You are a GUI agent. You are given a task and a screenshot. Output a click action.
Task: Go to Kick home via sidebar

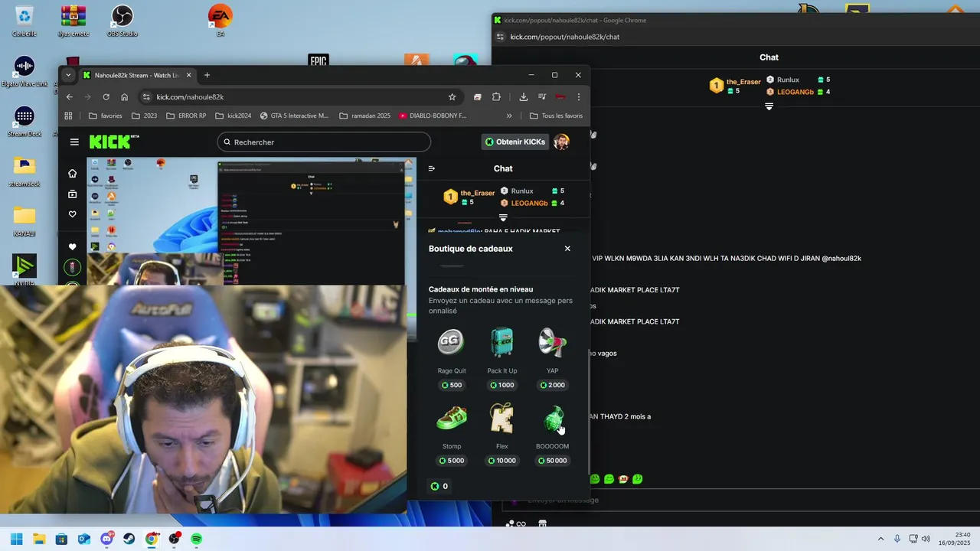(73, 174)
